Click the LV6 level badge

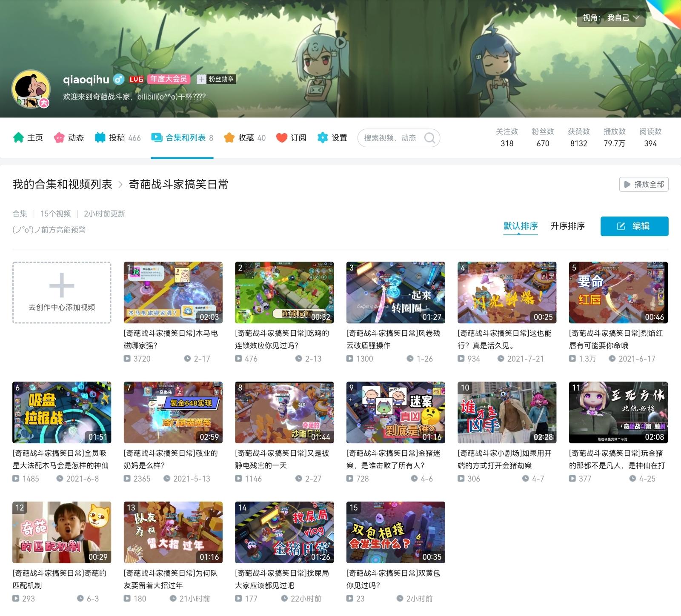[136, 79]
